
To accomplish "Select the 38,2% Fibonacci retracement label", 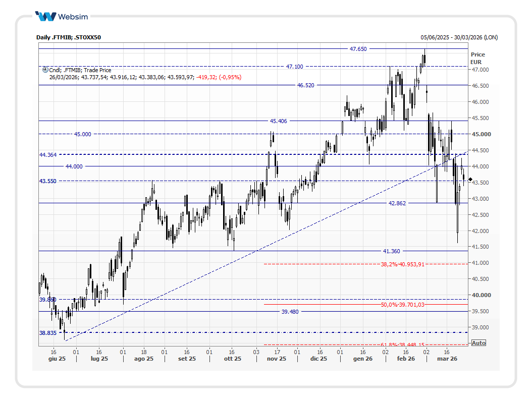I will tap(402, 264).
